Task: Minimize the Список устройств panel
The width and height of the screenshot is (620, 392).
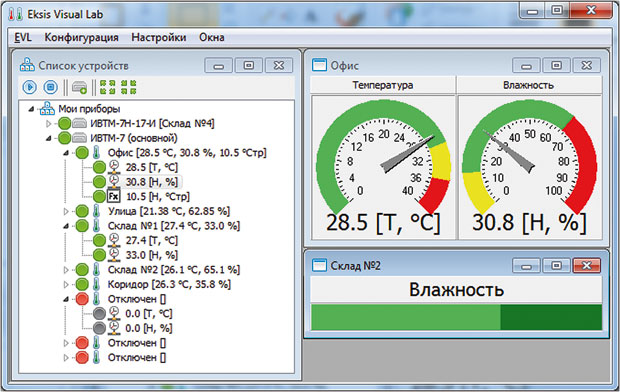Action: pyautogui.click(x=219, y=65)
